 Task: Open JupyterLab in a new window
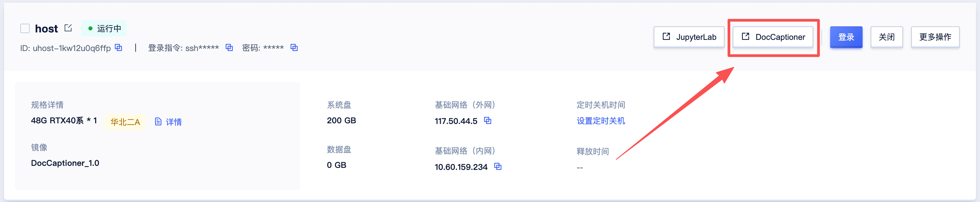tap(689, 37)
